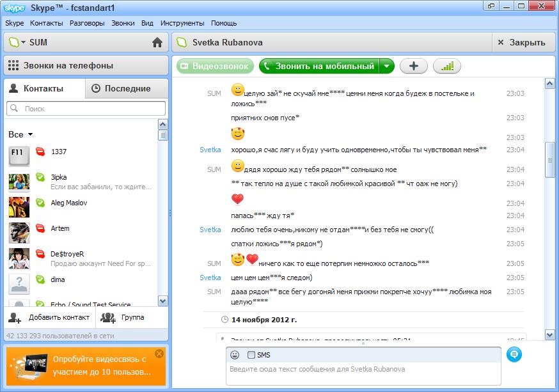
Task: Expand the call options dropdown arrow
Action: coord(387,66)
